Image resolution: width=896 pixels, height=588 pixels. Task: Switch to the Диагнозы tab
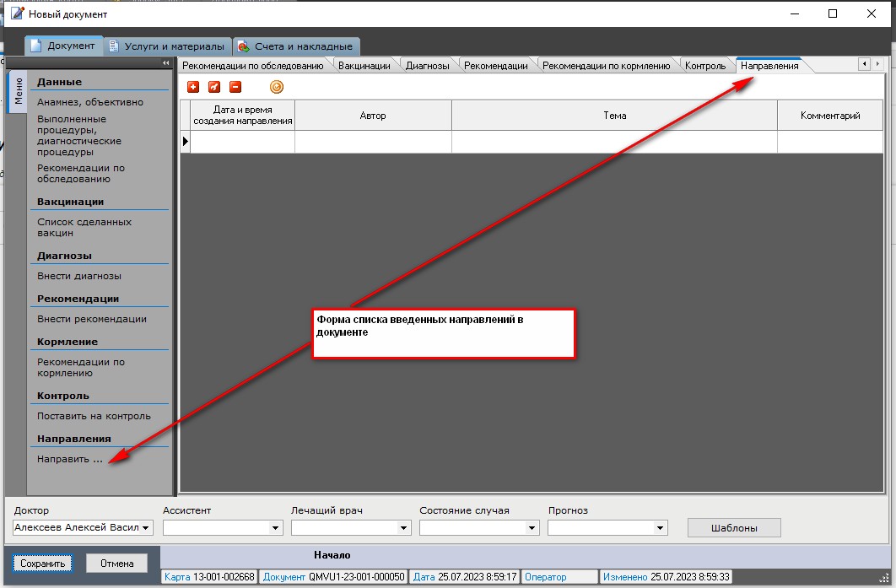point(427,66)
